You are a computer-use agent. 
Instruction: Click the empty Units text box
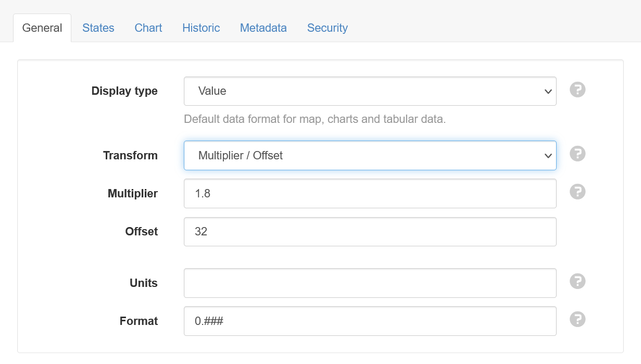tap(370, 283)
